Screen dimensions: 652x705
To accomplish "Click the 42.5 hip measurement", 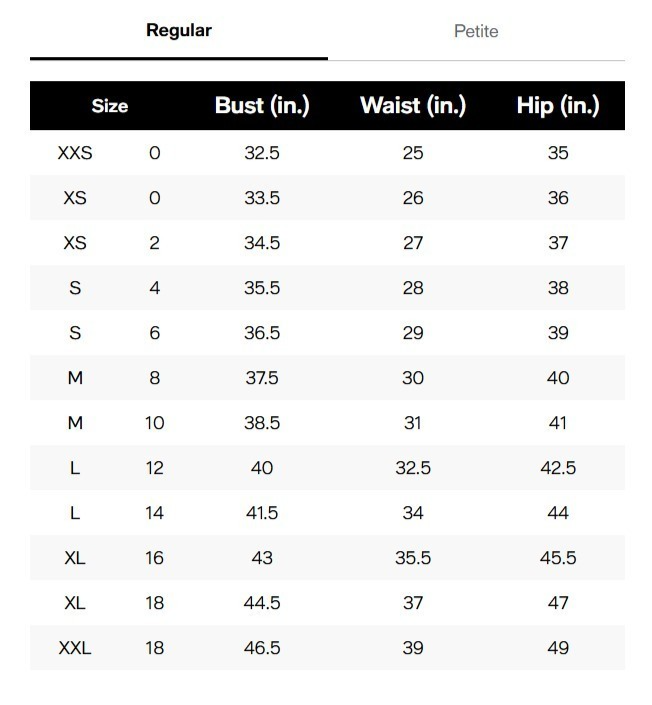I will (x=558, y=468).
